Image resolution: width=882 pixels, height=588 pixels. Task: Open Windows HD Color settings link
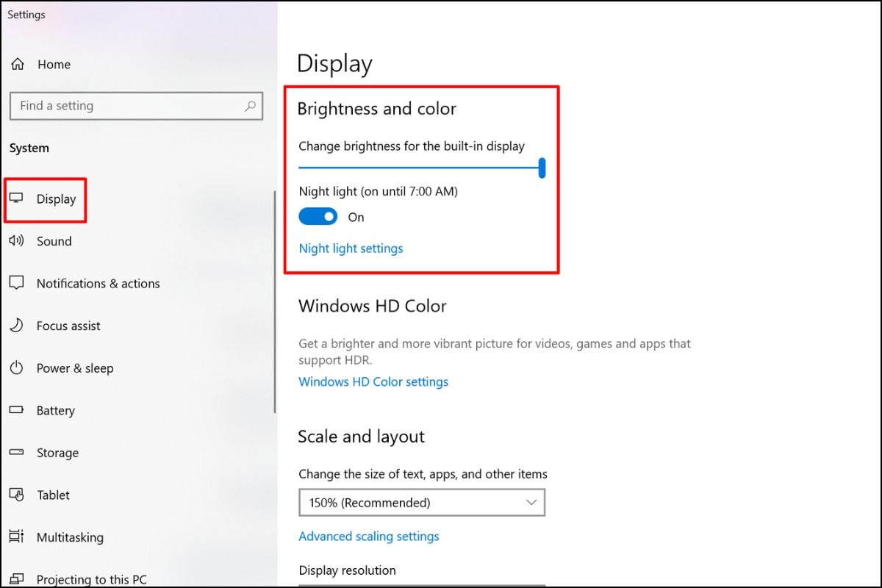tap(373, 382)
